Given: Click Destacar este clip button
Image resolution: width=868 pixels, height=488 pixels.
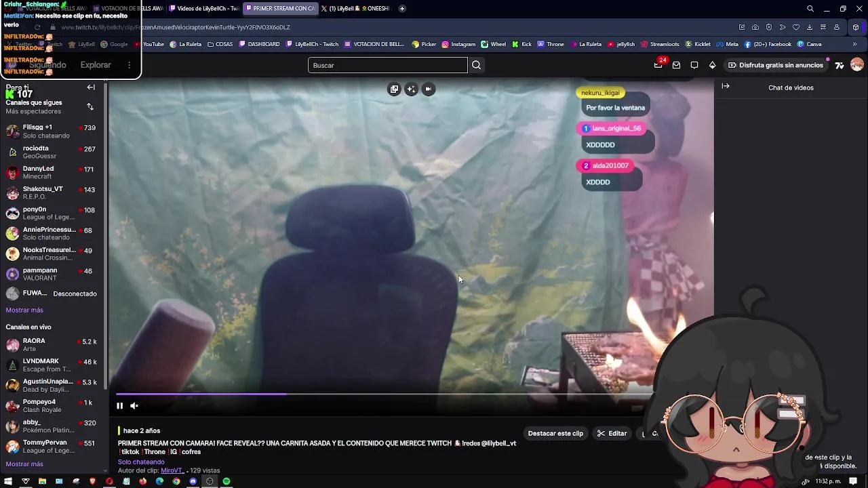Looking at the screenshot, I should point(555,433).
